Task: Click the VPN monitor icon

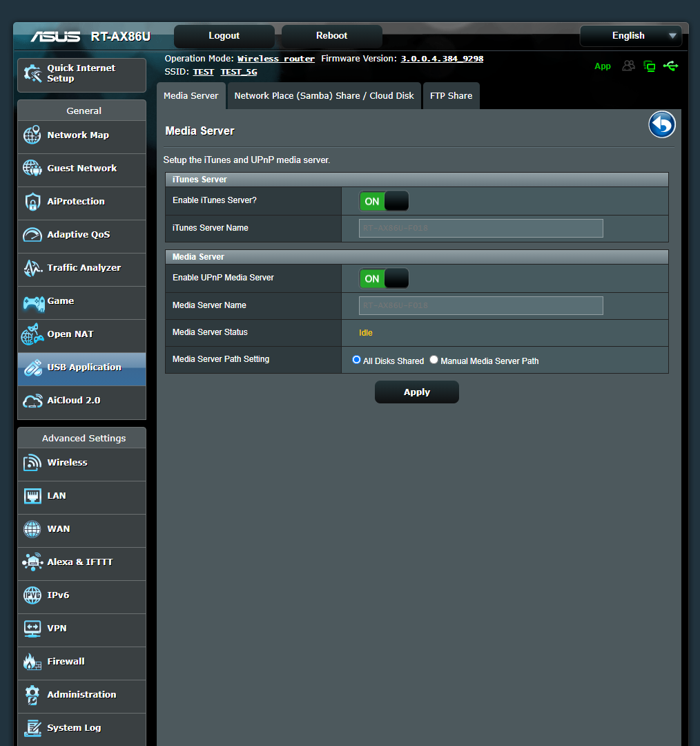Action: [32, 629]
